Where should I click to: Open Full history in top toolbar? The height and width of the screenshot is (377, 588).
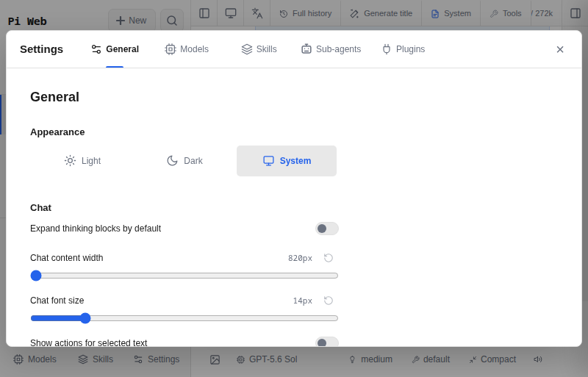(306, 13)
